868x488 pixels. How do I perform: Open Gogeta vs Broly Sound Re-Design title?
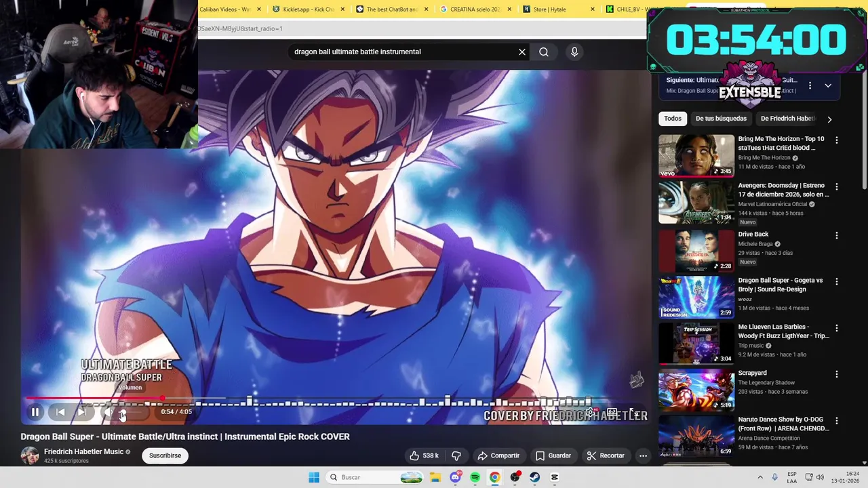[x=781, y=285]
